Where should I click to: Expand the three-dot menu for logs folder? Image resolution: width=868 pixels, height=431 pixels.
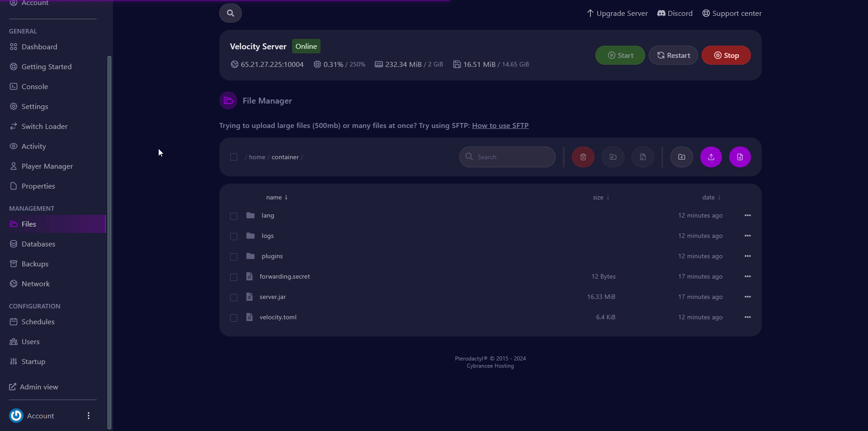point(747,236)
